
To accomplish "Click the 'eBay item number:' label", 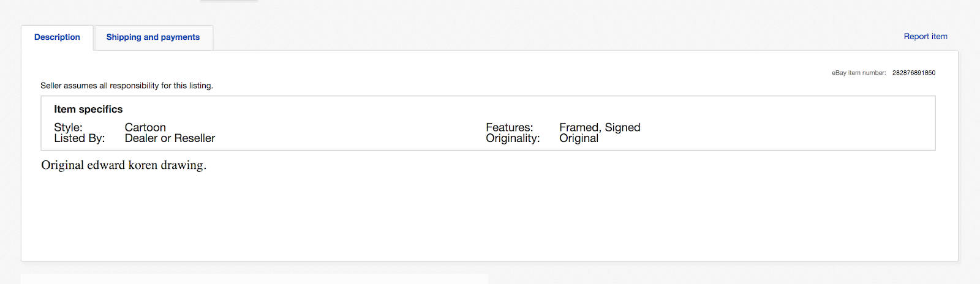I will pyautogui.click(x=859, y=73).
